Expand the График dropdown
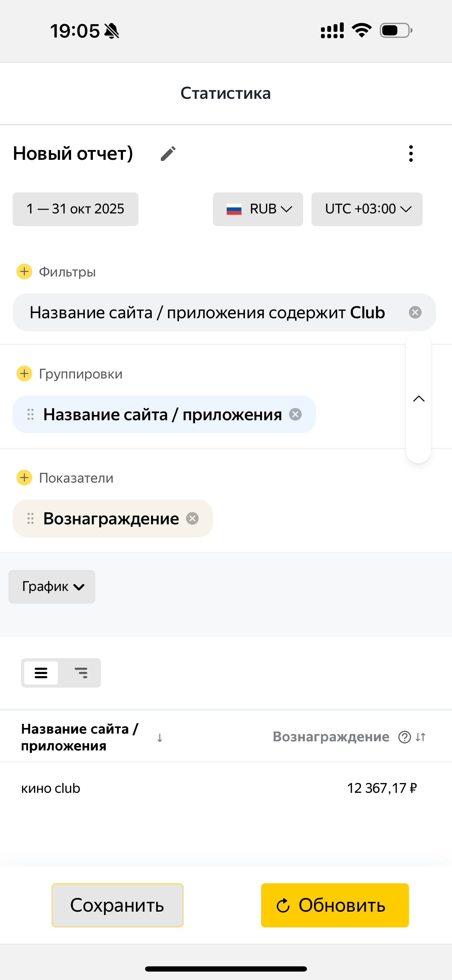The image size is (452, 980). point(52,586)
